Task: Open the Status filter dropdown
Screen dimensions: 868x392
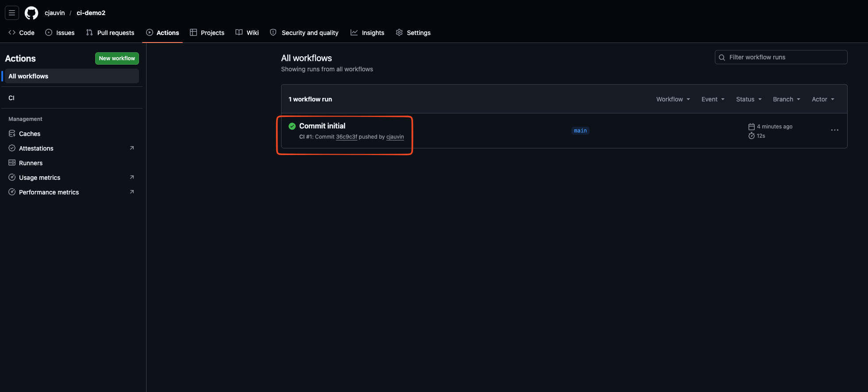Action: click(748, 99)
